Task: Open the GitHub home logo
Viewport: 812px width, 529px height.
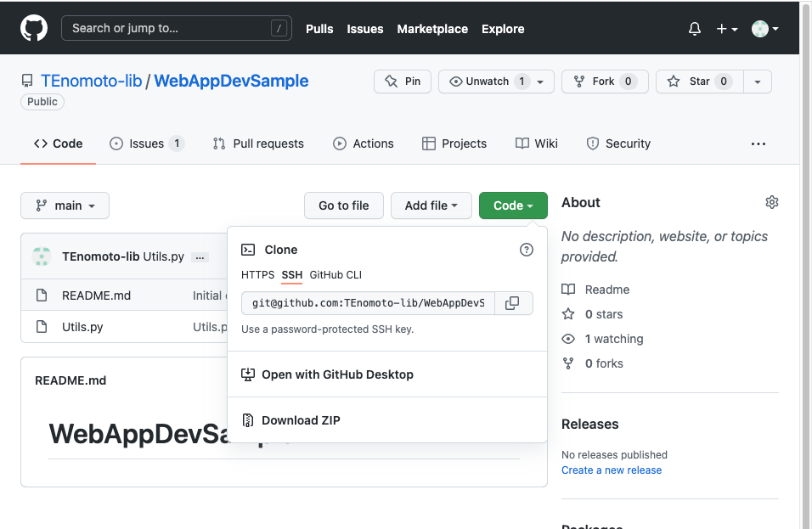Action: (x=34, y=28)
